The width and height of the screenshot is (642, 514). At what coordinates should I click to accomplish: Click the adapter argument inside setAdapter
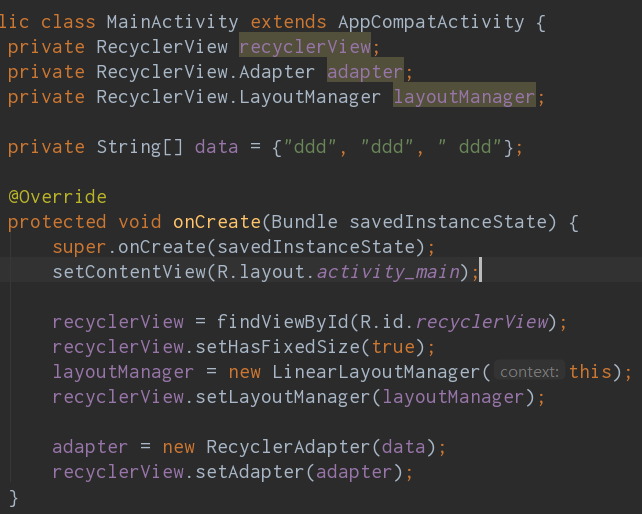[x=354, y=472]
